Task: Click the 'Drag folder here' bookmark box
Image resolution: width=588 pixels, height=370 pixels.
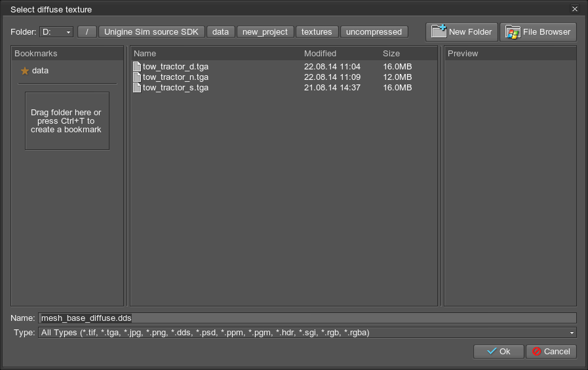Action: click(x=67, y=121)
